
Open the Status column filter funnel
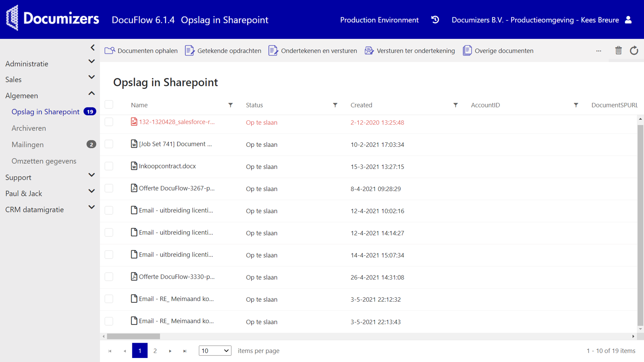[x=335, y=105]
